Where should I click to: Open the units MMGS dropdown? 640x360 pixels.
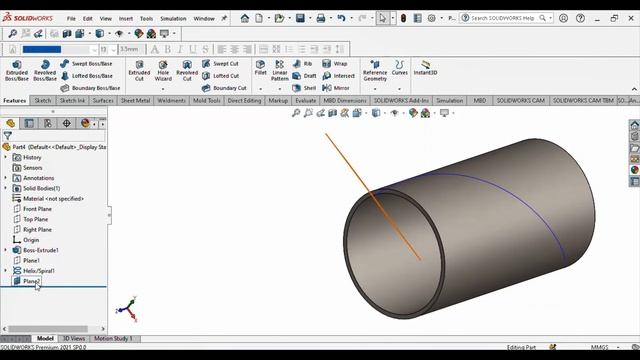(x=618, y=347)
